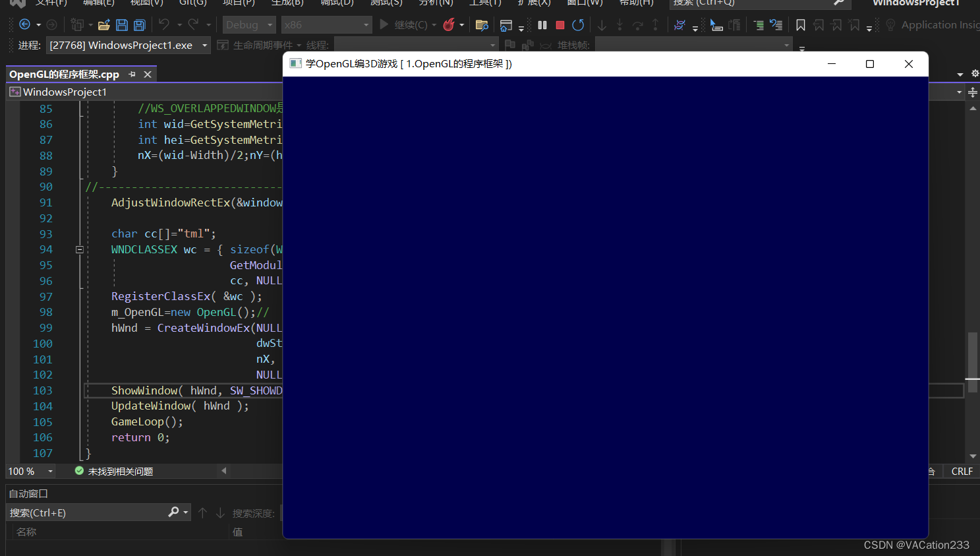Click the save all icon
Viewport: 980px width, 556px height.
(x=140, y=25)
